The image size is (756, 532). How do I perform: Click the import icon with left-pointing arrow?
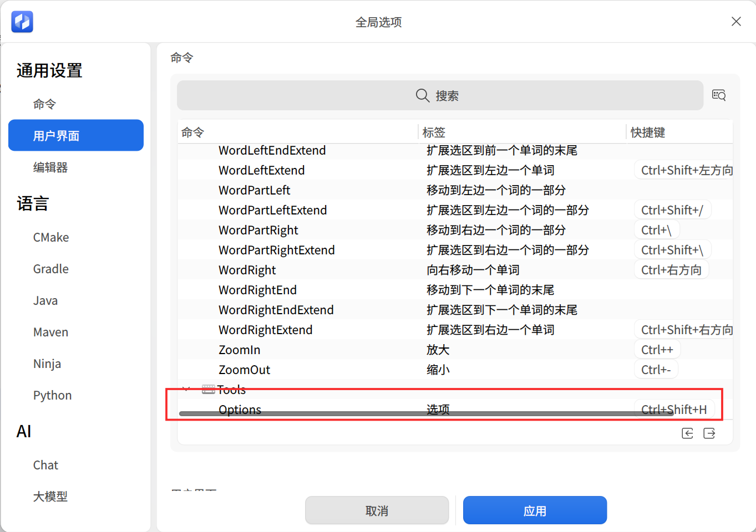point(687,433)
